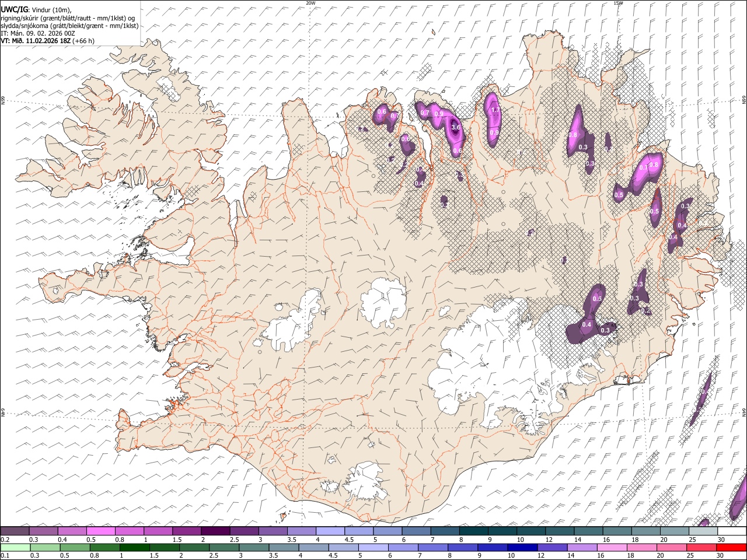
Task: Select the dark teal legend swatch labeled 8
Action: point(473,531)
